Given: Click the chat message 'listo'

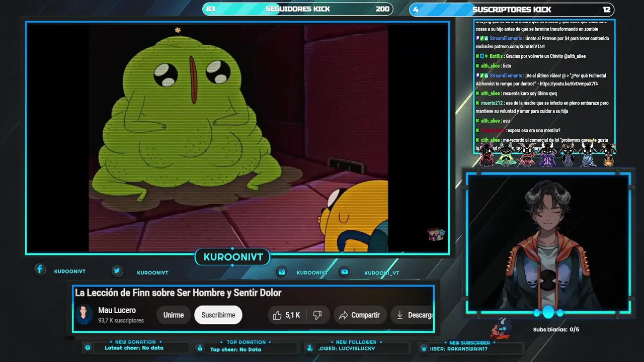Looking at the screenshot, I should [x=507, y=66].
